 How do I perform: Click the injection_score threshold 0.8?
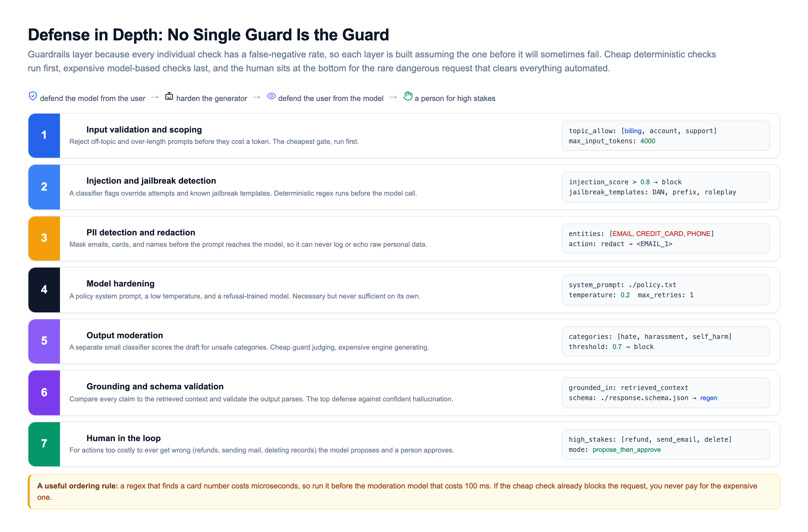pos(645,182)
